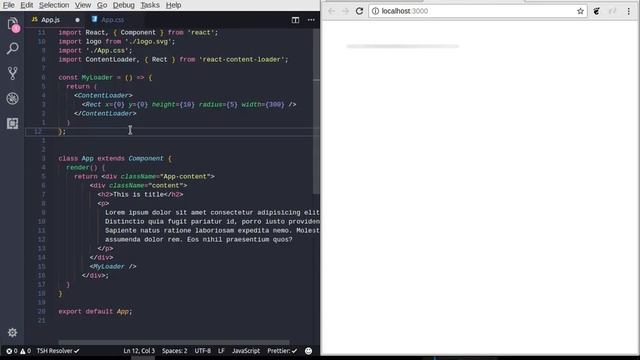Open the Debug menu

pos(124,5)
